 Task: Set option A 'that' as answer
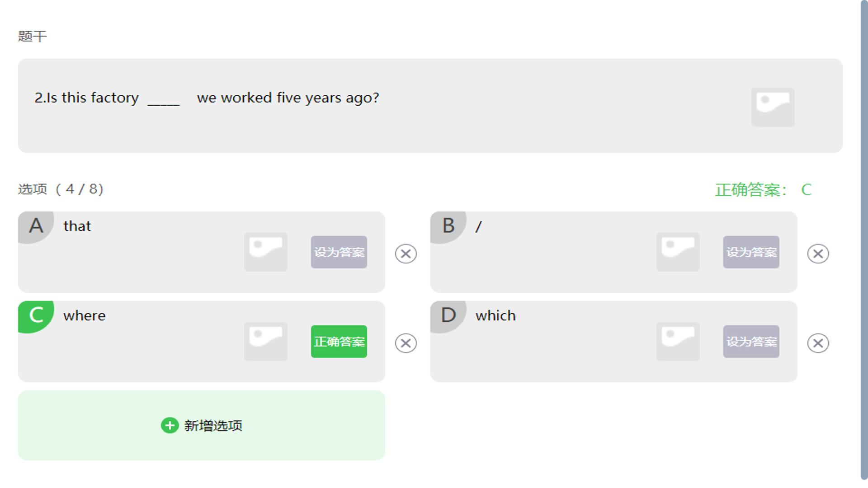339,252
